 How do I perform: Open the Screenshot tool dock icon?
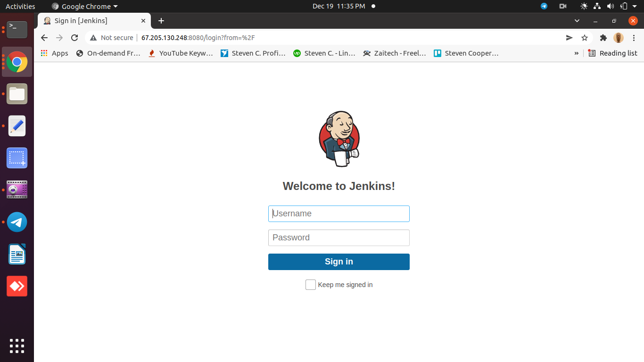(17, 158)
